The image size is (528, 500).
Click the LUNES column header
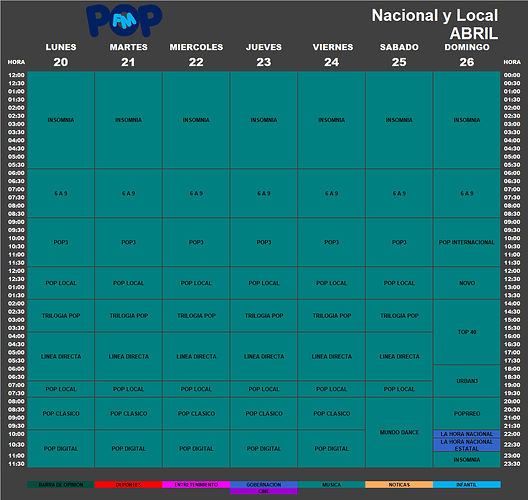61,47
